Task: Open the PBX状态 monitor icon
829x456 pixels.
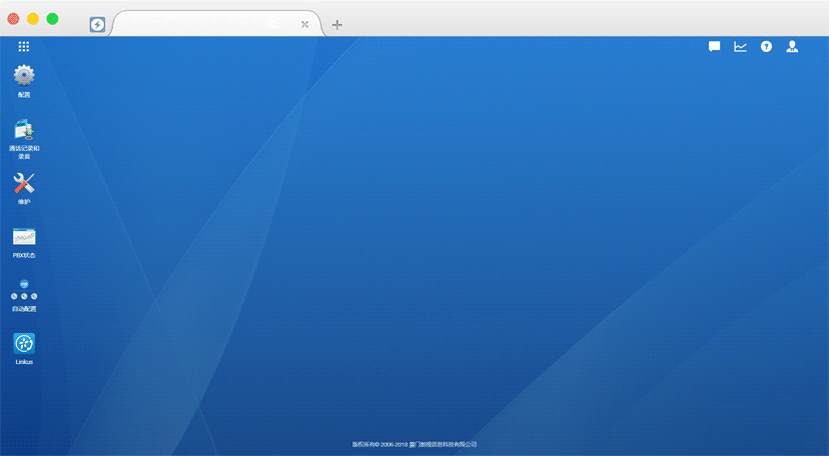Action: (x=24, y=237)
